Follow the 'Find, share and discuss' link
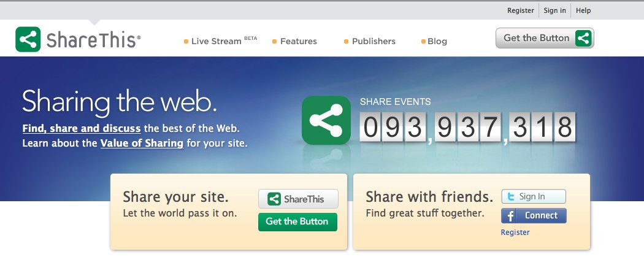644x273 pixels. [82, 129]
